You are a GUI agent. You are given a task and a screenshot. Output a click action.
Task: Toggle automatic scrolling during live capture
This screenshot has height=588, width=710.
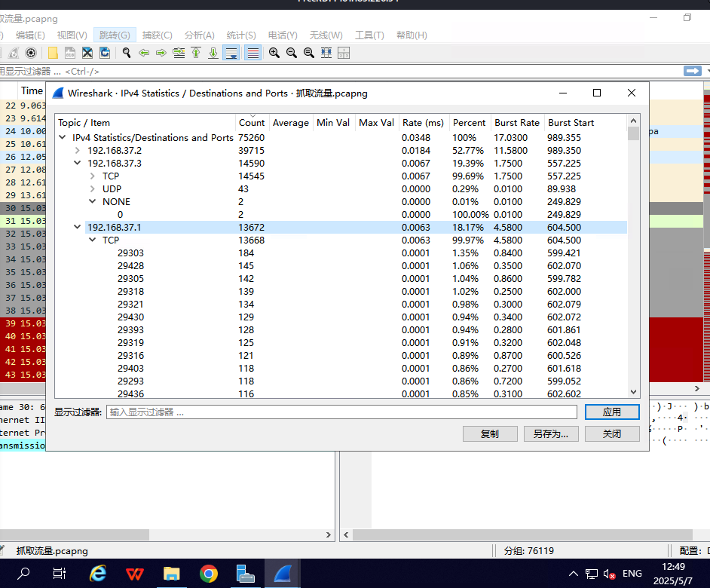(231, 53)
